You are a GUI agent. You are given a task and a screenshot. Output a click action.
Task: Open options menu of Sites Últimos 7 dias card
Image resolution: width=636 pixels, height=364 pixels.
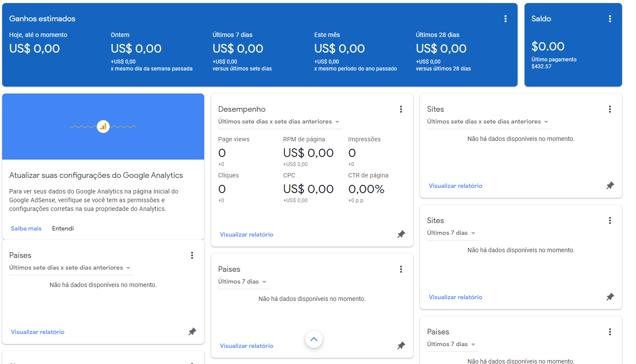610,220
